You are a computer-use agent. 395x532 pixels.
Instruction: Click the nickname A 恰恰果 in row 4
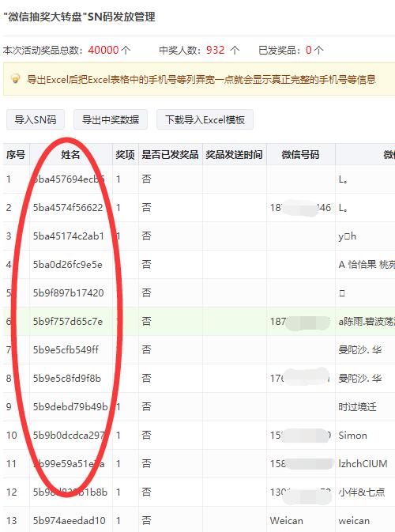pos(357,264)
